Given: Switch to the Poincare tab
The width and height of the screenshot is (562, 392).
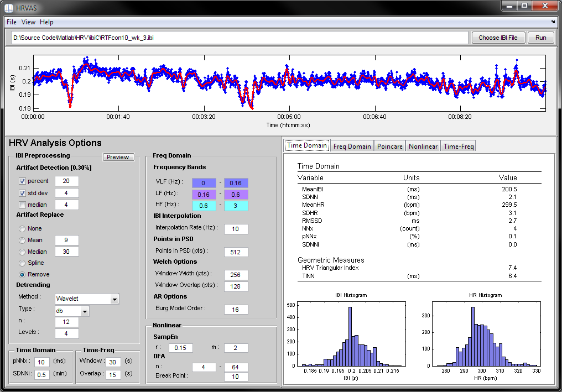Looking at the screenshot, I should 389,146.
